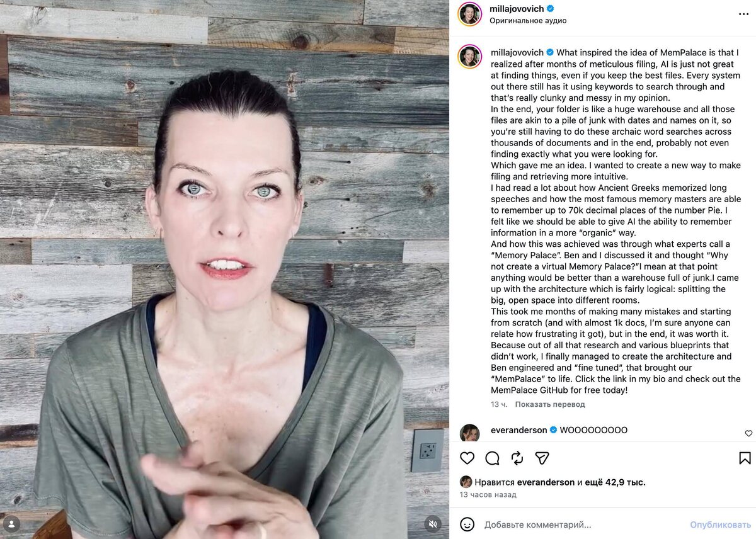This screenshot has width=756, height=539.
Task: Save post with bookmark icon
Action: [x=745, y=458]
